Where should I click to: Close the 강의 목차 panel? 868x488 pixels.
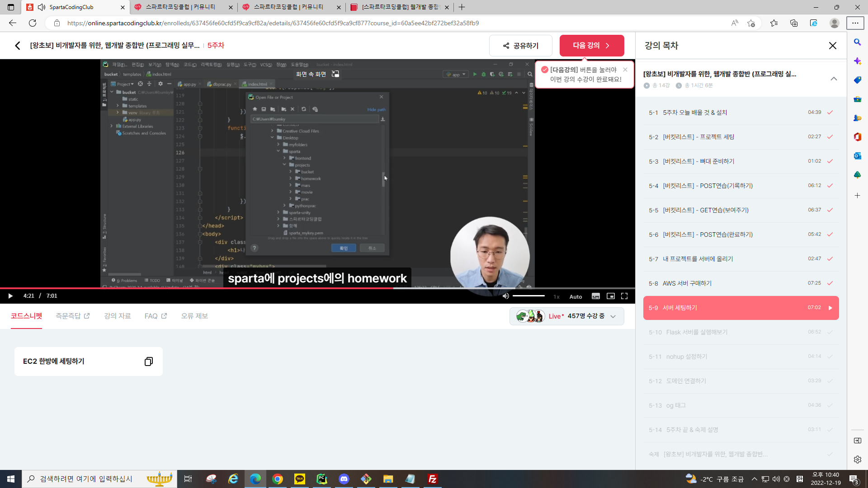(x=833, y=46)
